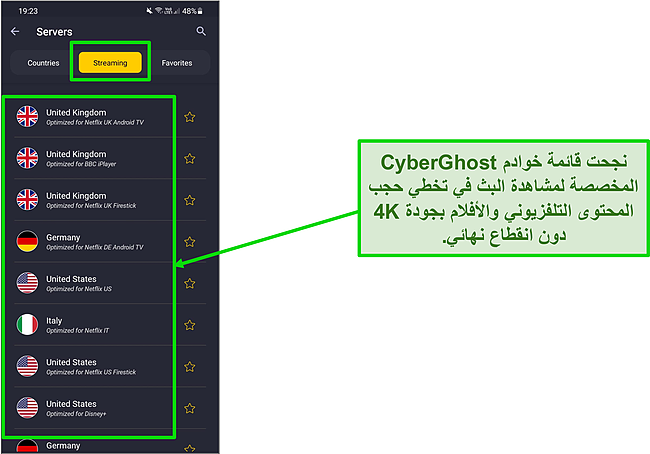Click US flag for Netflix US Firestick

pyautogui.click(x=27, y=366)
